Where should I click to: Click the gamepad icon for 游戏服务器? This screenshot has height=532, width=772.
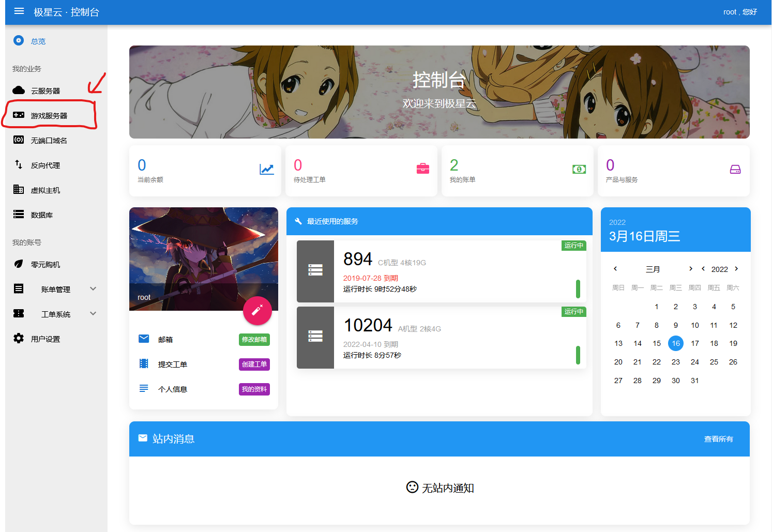point(19,115)
